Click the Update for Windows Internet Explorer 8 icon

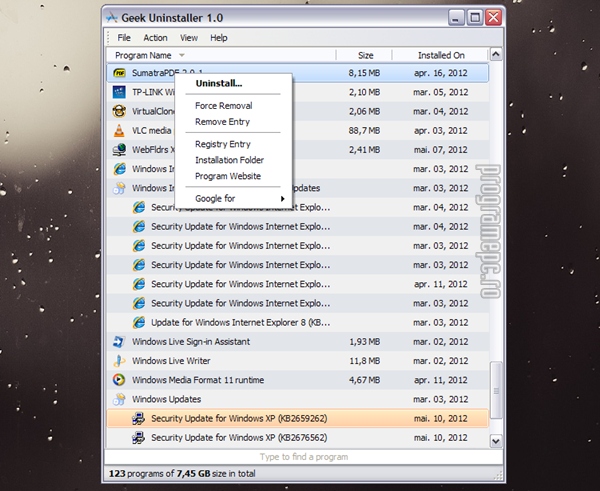139,322
